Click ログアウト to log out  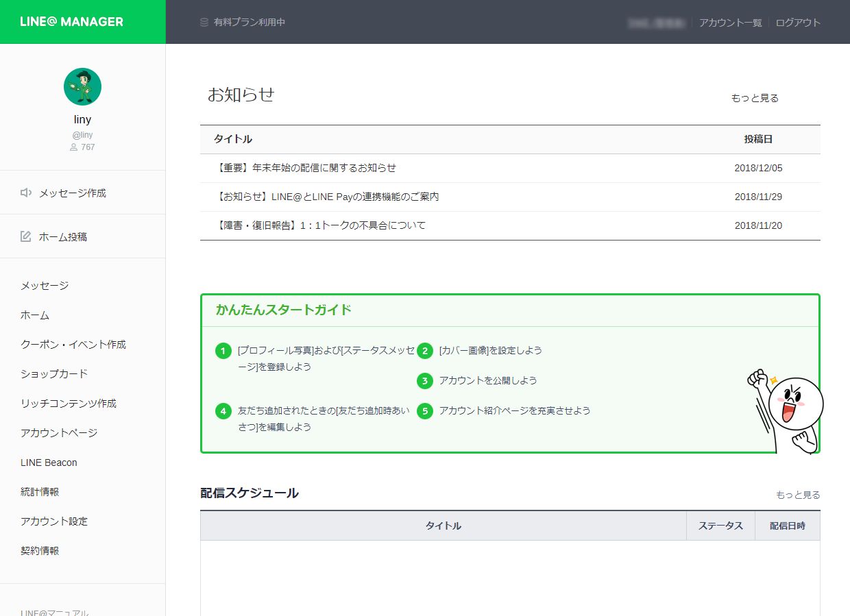pos(798,23)
